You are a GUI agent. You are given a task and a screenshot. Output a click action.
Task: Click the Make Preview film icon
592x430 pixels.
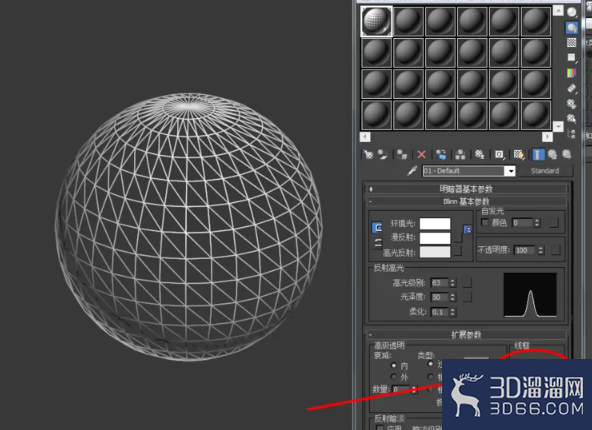pyautogui.click(x=572, y=88)
